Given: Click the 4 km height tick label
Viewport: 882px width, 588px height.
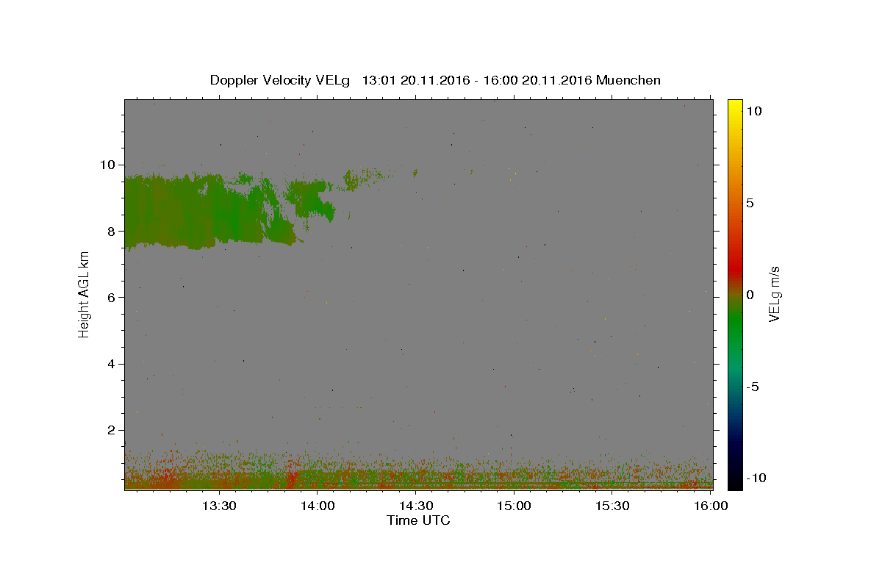Looking at the screenshot, I should pyautogui.click(x=113, y=364).
